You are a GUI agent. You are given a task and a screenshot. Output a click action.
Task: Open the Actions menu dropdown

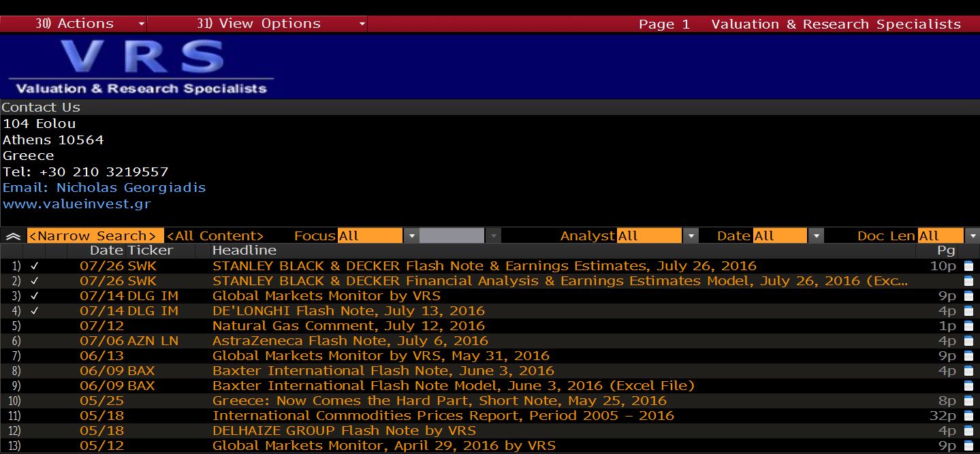[74, 24]
